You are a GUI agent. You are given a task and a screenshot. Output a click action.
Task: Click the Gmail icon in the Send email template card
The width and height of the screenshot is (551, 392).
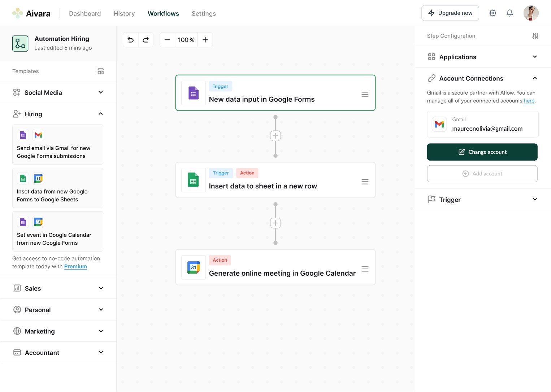click(x=38, y=135)
